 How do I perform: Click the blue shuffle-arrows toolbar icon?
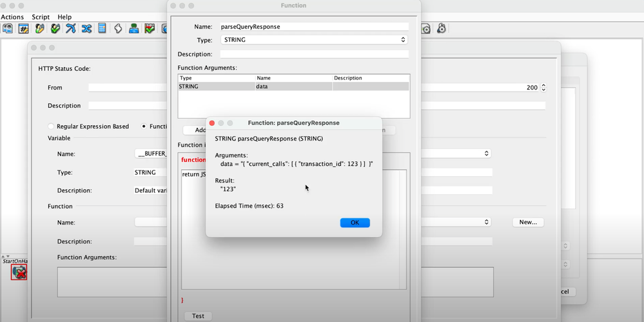point(86,28)
